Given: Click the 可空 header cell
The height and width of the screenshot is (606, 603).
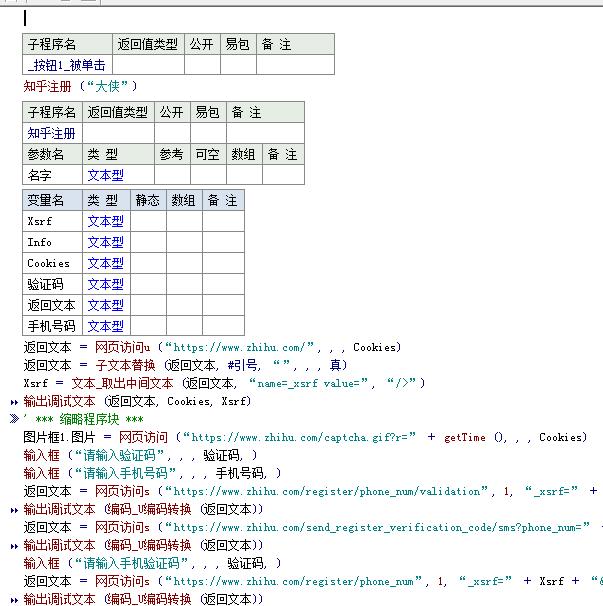Looking at the screenshot, I should point(208,154).
